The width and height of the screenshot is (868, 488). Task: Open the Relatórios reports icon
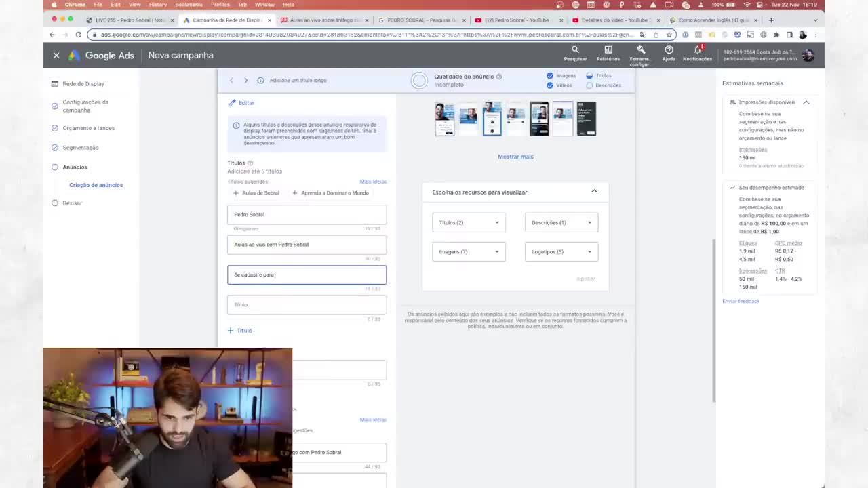[608, 49]
